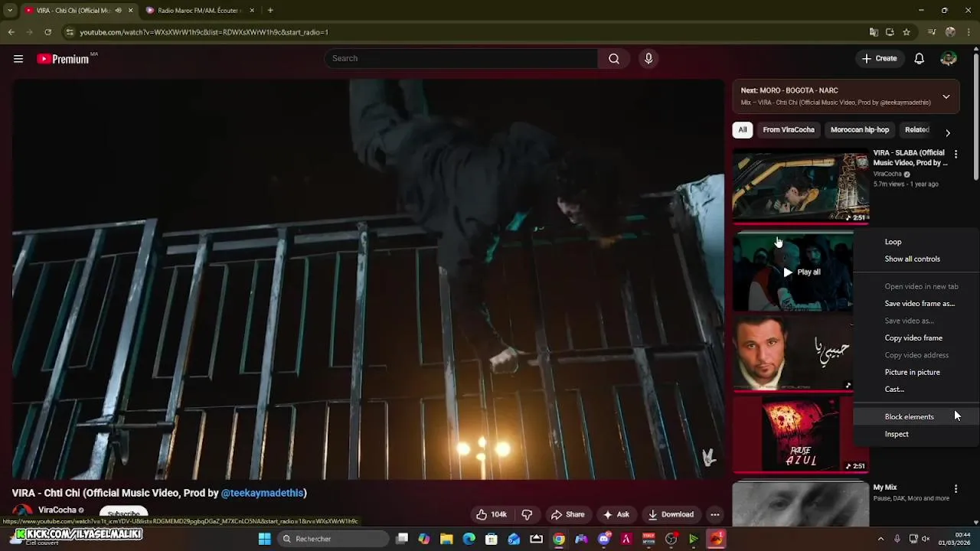This screenshot has height=551, width=980.
Task: Open ViraCocha channel name link
Action: click(57, 510)
